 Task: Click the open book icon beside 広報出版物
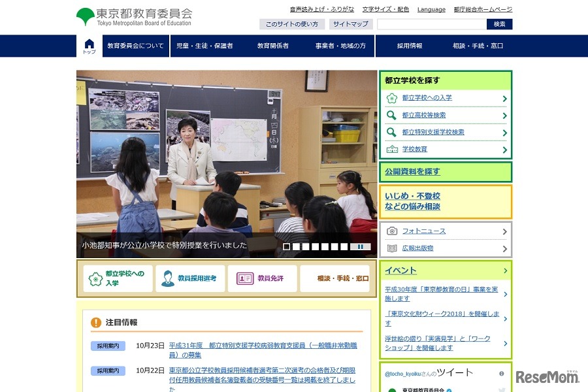coord(392,248)
